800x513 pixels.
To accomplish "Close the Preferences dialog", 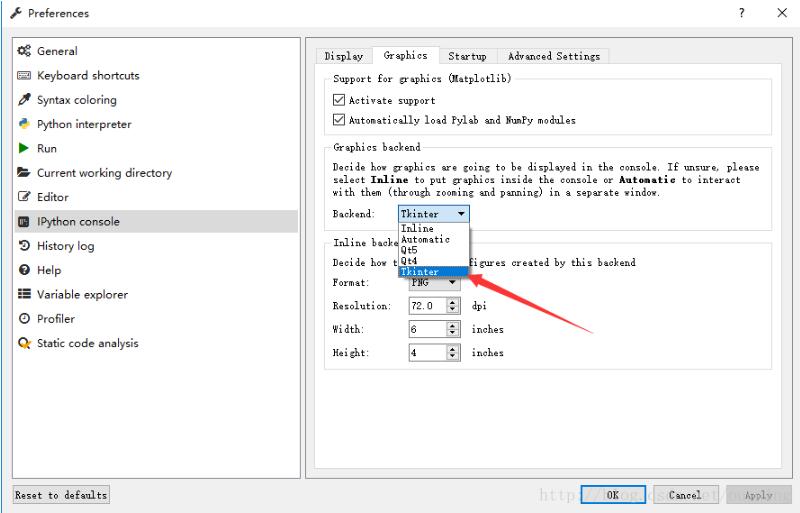I will [782, 13].
